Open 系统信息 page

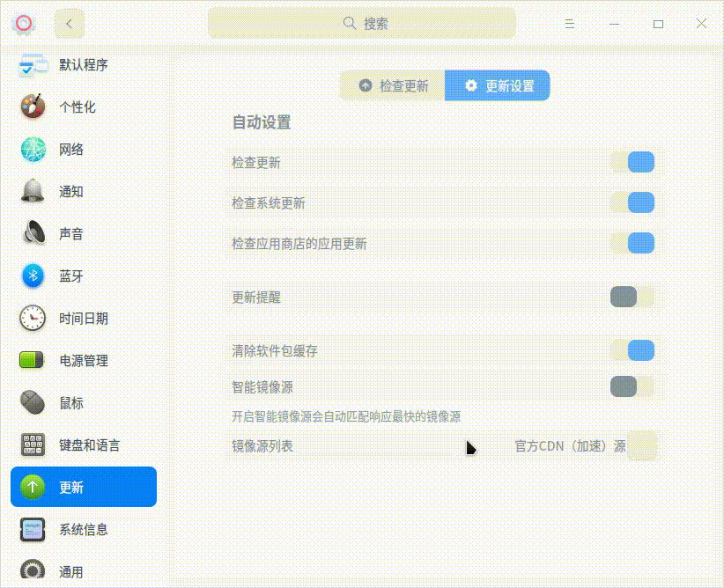(84, 529)
